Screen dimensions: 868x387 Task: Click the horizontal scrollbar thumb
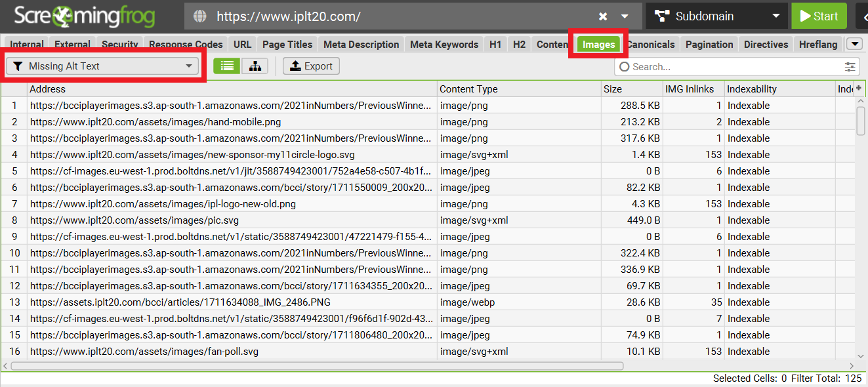click(x=317, y=366)
